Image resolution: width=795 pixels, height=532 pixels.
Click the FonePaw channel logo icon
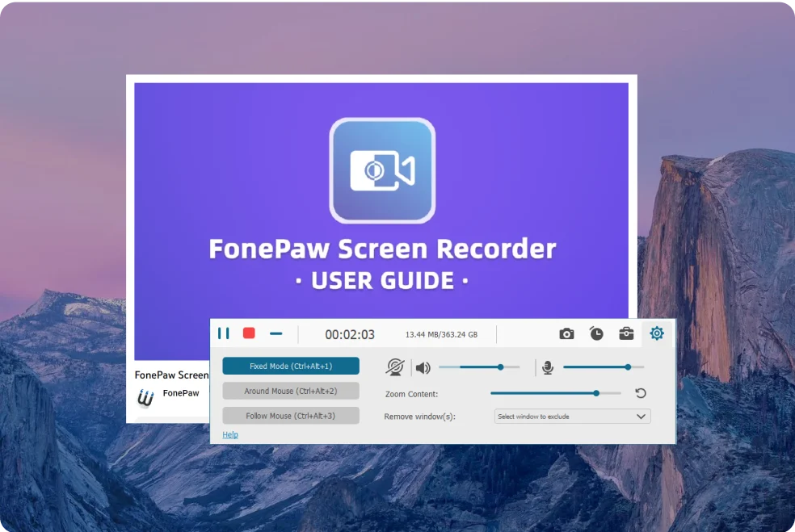pos(145,398)
